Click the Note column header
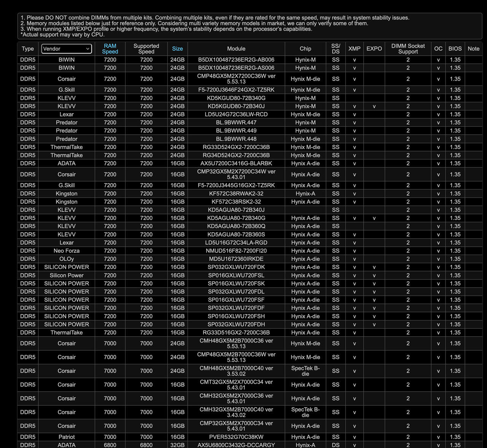487x448 pixels. [474, 49]
